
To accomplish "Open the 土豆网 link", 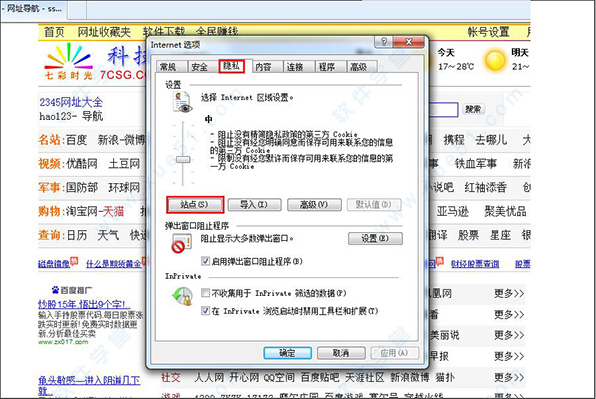I will [x=124, y=164].
